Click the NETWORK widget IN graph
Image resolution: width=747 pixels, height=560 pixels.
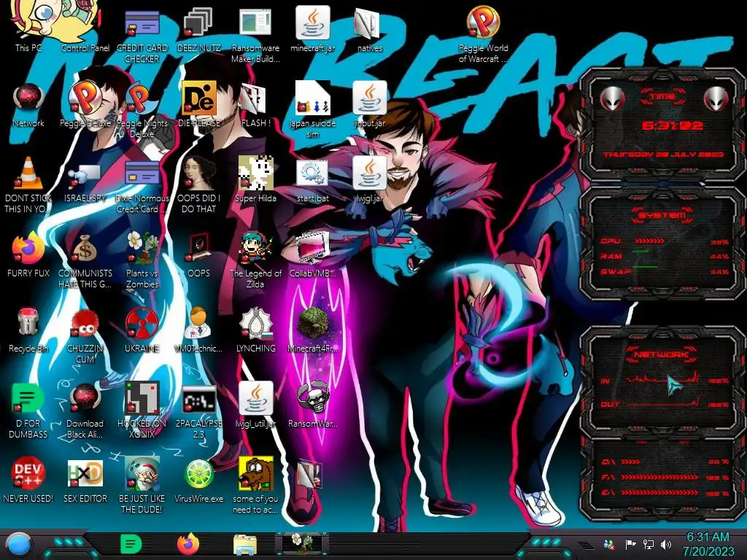click(x=664, y=380)
